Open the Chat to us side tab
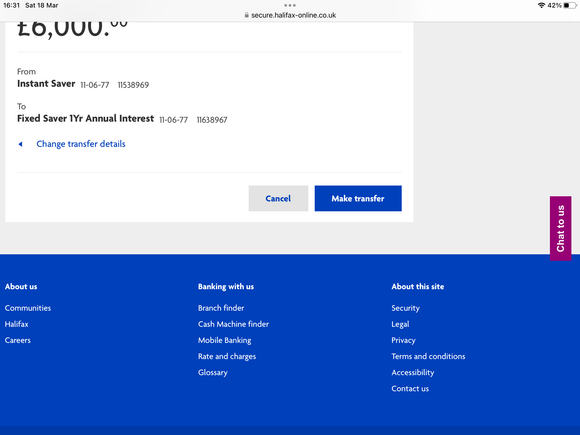580x435 pixels. point(560,228)
